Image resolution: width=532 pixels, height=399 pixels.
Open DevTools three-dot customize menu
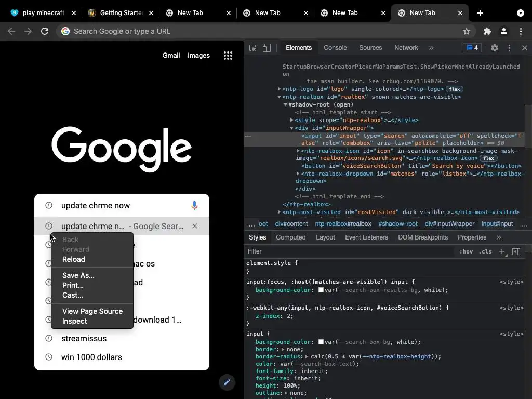509,48
